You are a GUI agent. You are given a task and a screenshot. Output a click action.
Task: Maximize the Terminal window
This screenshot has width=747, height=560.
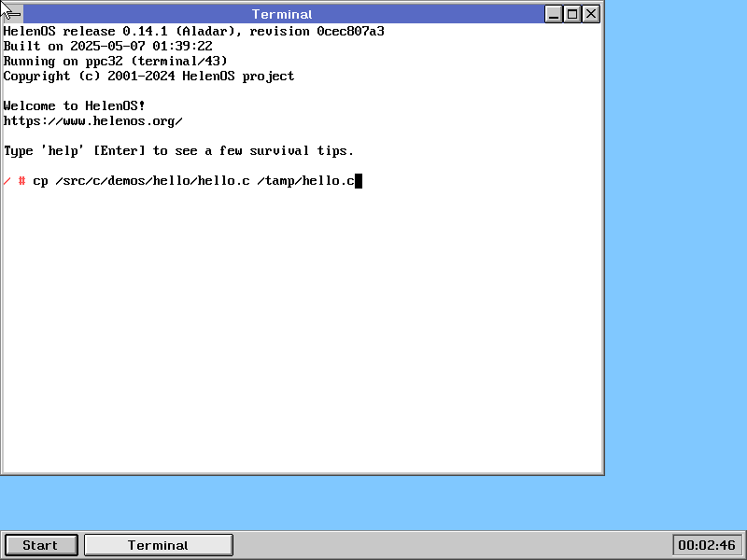(571, 14)
